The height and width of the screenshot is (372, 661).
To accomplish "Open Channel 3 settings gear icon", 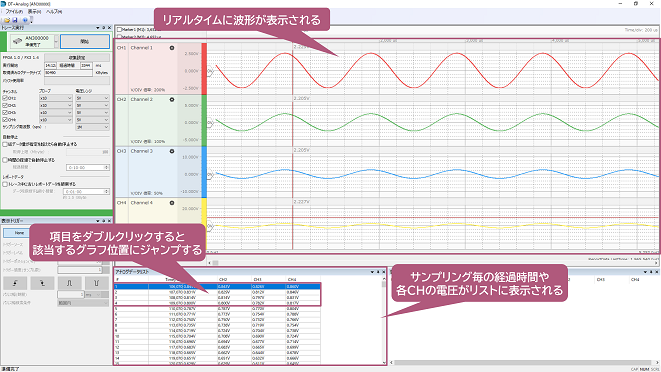I will 172,151.
